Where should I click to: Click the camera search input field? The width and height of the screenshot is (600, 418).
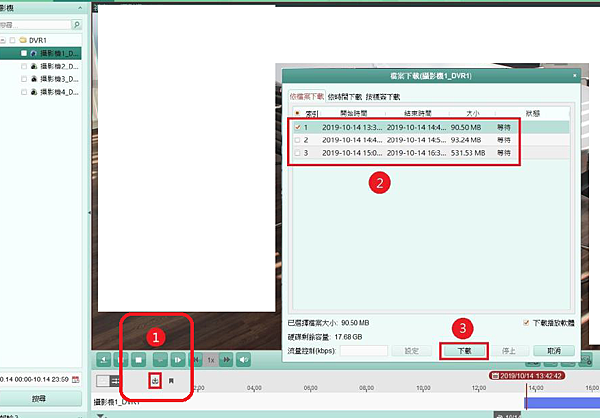[35, 25]
